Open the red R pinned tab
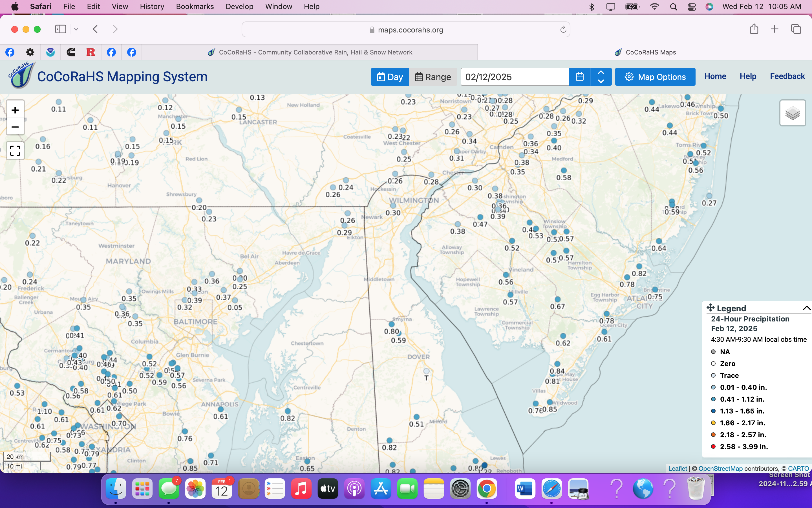 (91, 52)
